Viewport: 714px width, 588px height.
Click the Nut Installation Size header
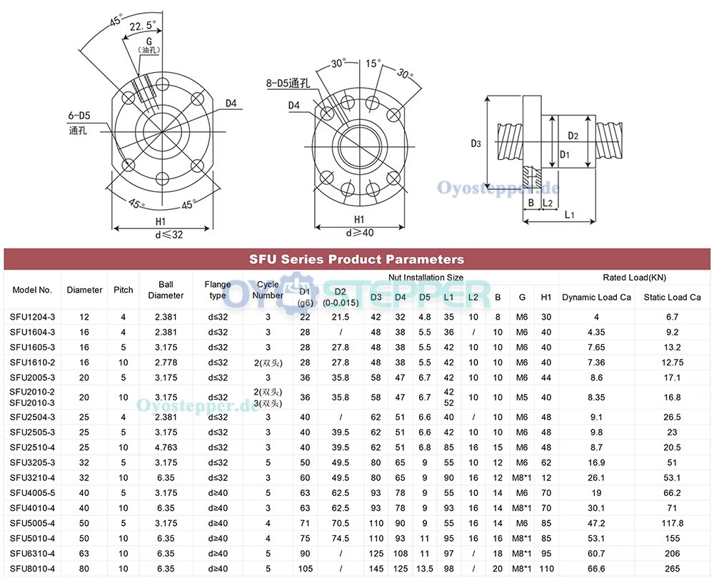coord(426,278)
